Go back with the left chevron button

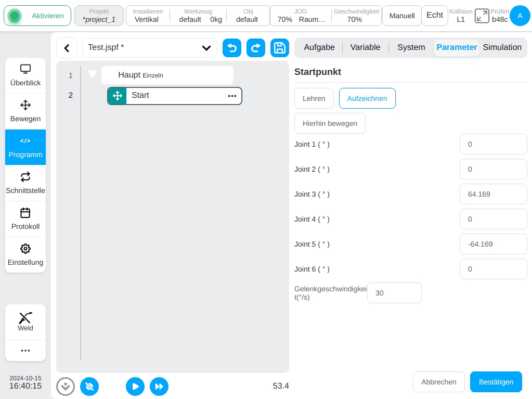tap(67, 48)
